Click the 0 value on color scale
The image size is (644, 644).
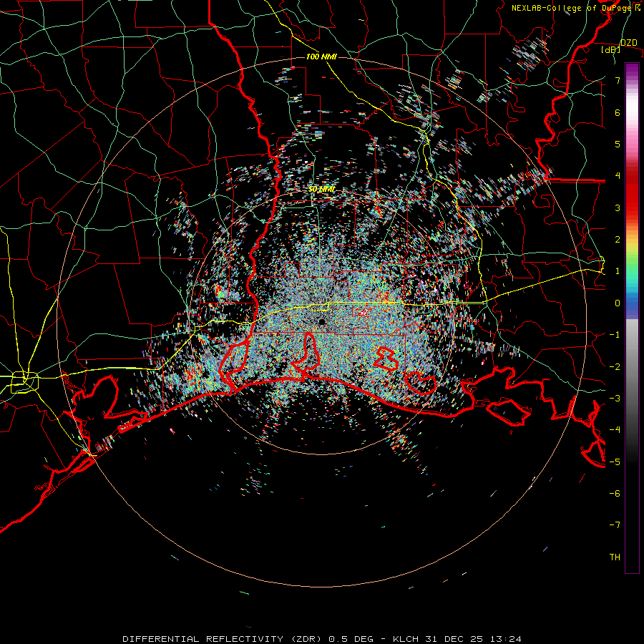pos(618,303)
